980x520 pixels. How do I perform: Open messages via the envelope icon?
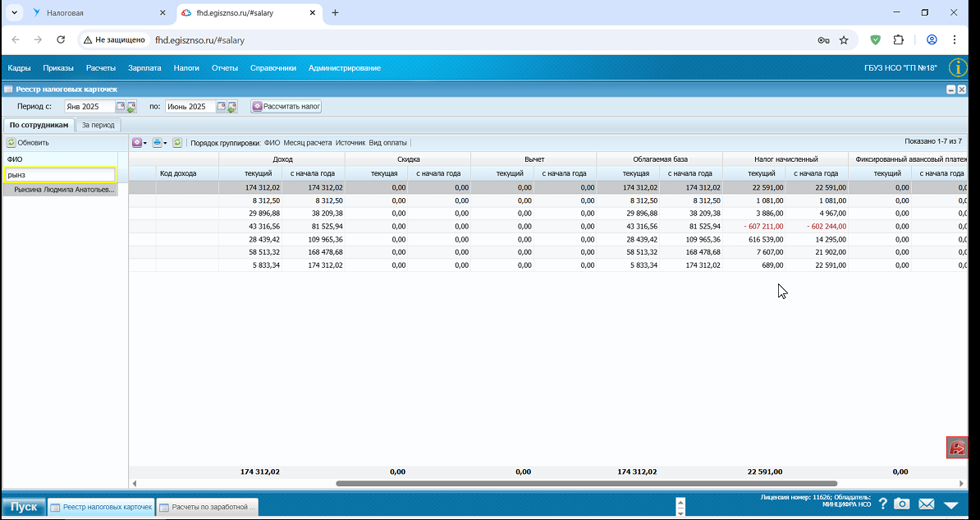point(926,504)
